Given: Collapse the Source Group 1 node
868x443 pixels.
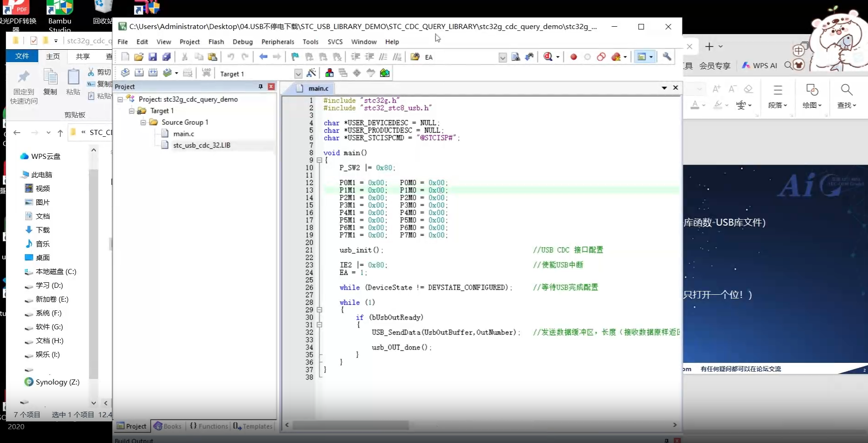Looking at the screenshot, I should (143, 122).
